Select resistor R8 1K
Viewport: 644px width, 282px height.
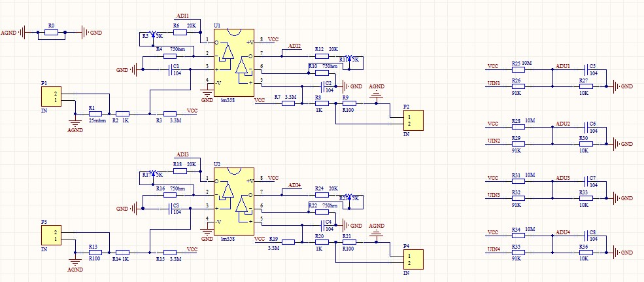[x=322, y=103]
